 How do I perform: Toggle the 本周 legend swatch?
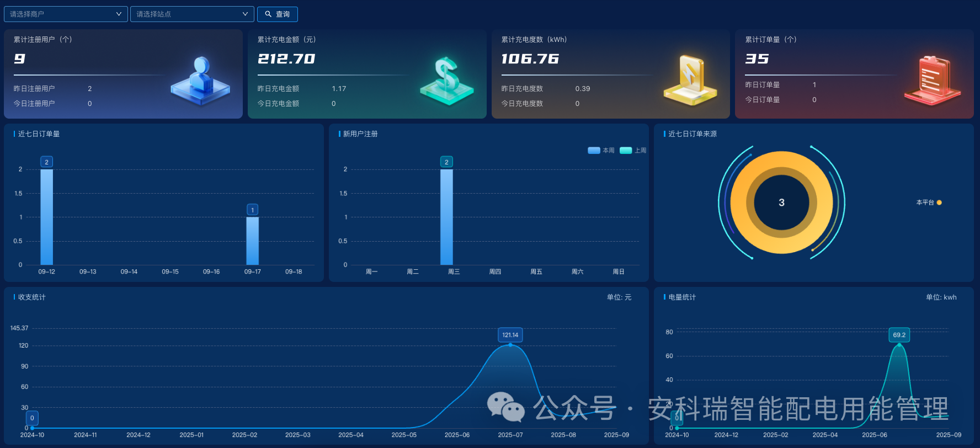tap(594, 150)
